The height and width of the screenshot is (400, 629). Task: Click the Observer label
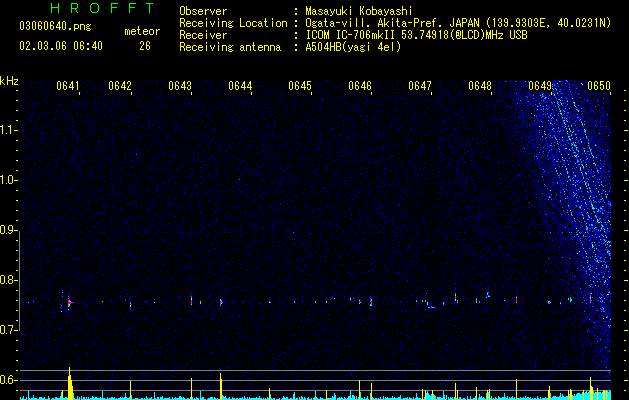point(203,11)
